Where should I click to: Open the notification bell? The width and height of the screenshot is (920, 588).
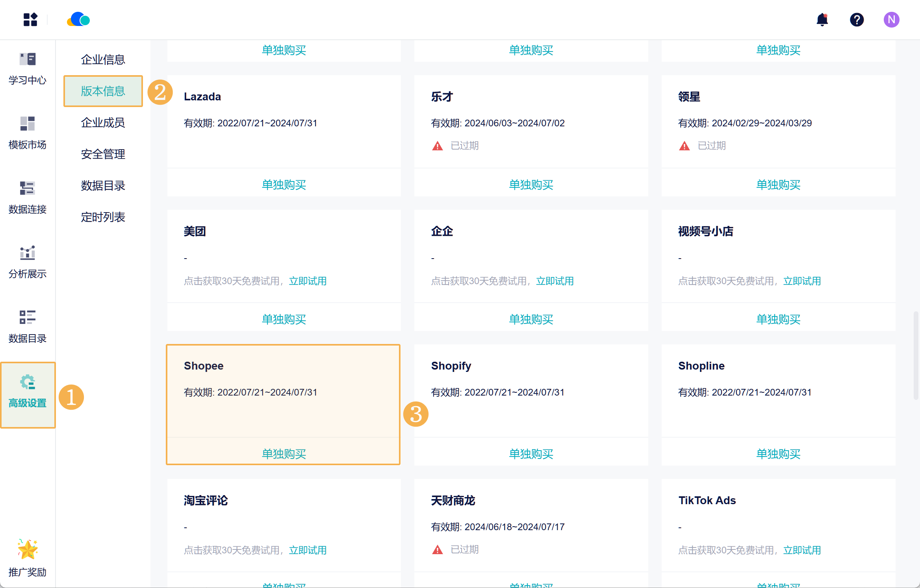coord(822,19)
